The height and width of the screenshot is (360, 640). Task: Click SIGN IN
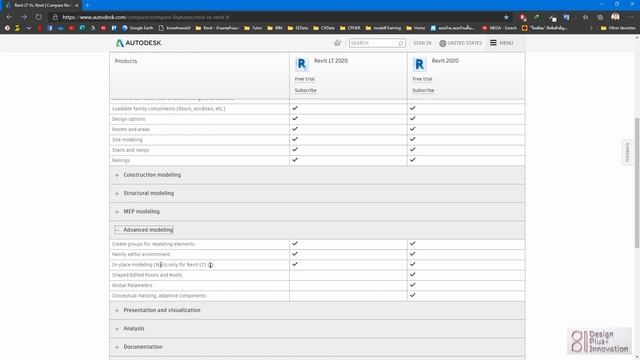(x=422, y=43)
